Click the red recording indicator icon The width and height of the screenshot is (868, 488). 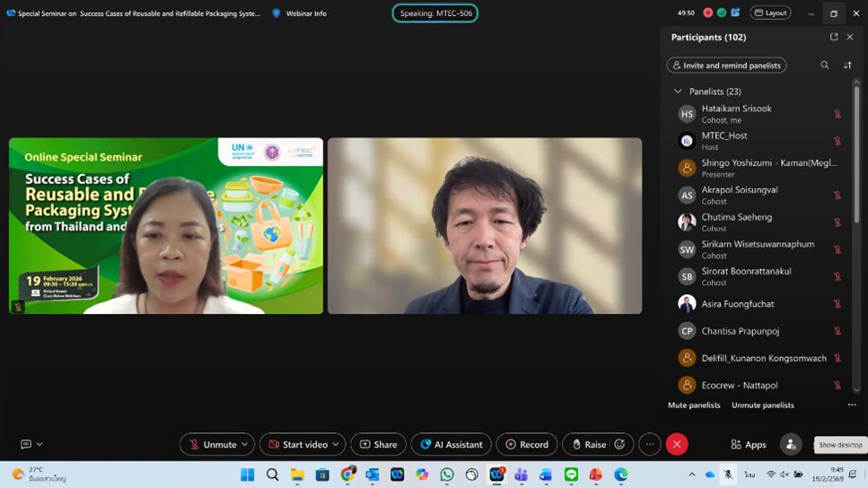coord(707,13)
